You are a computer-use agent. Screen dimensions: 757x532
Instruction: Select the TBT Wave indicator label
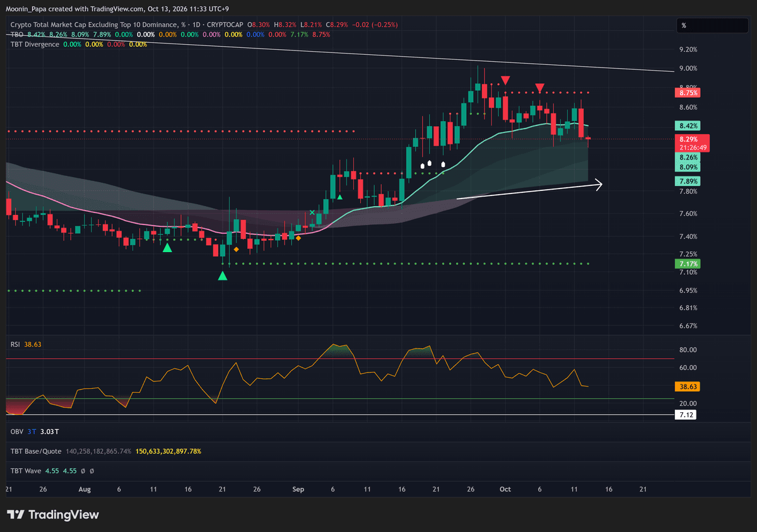(x=27, y=470)
